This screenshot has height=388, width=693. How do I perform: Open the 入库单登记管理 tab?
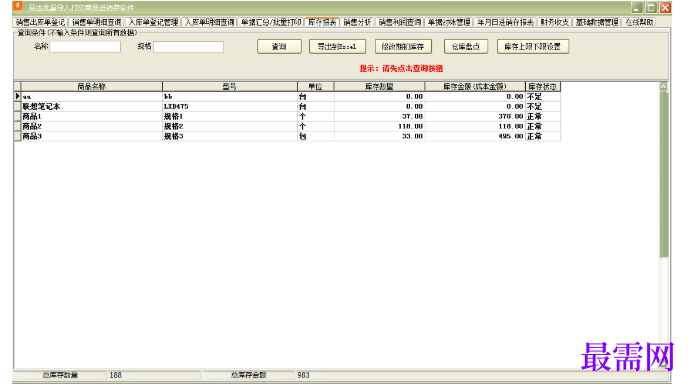pos(153,22)
